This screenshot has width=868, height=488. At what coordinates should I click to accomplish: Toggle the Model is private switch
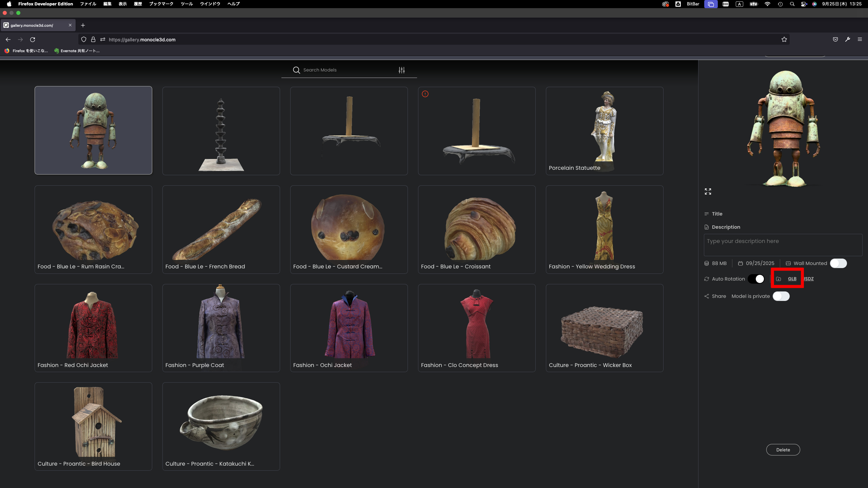(x=781, y=296)
